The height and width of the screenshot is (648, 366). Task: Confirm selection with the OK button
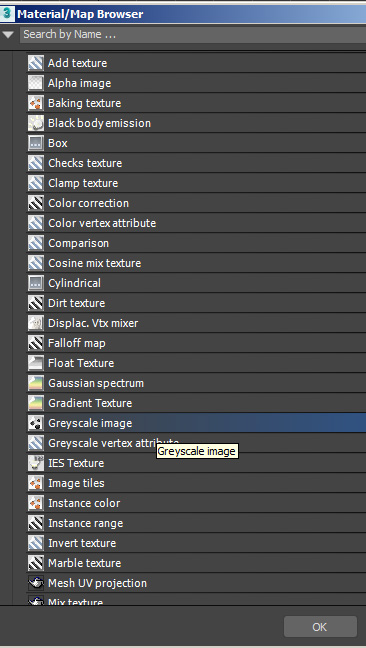coord(320,627)
